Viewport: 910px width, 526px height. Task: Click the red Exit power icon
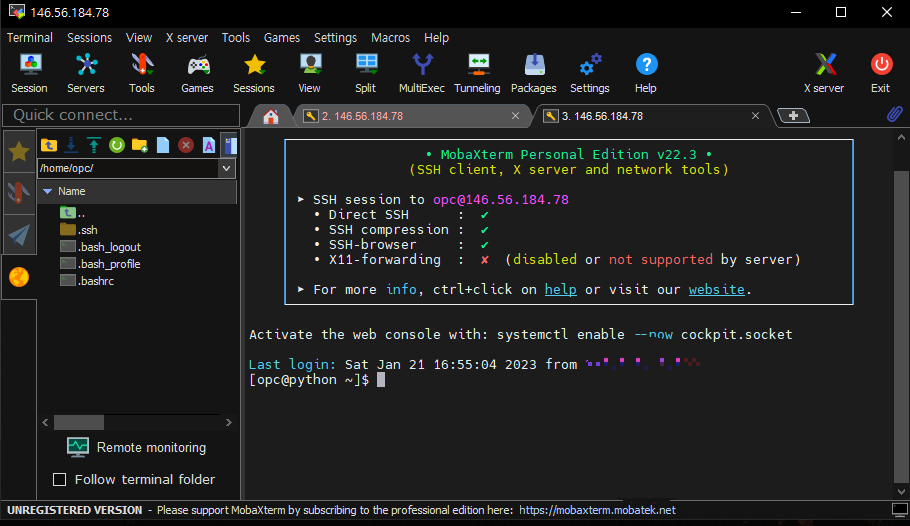click(x=881, y=74)
